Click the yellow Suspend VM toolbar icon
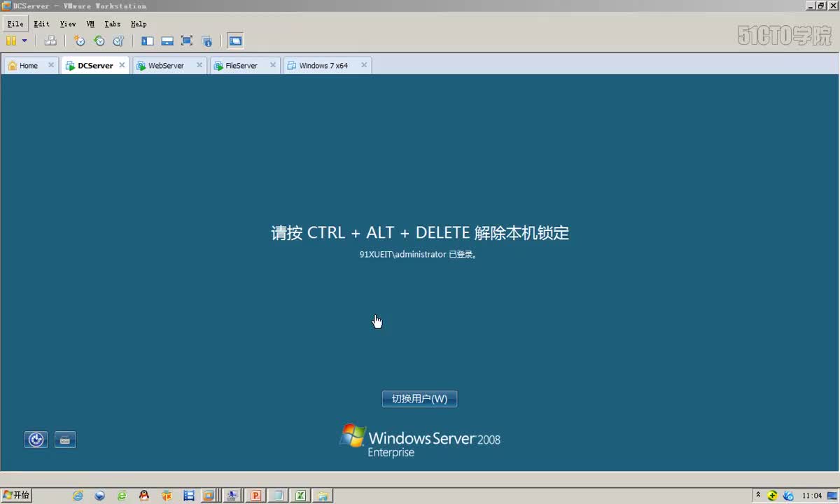Image resolution: width=840 pixels, height=504 pixels. pos(11,41)
